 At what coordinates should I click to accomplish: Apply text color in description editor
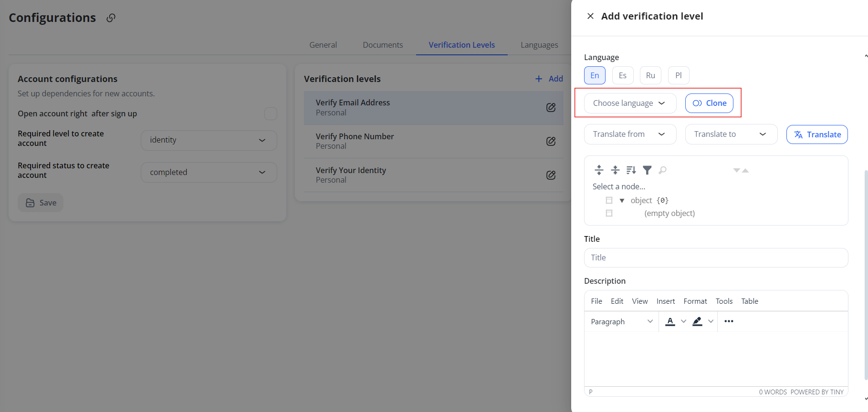(670, 321)
